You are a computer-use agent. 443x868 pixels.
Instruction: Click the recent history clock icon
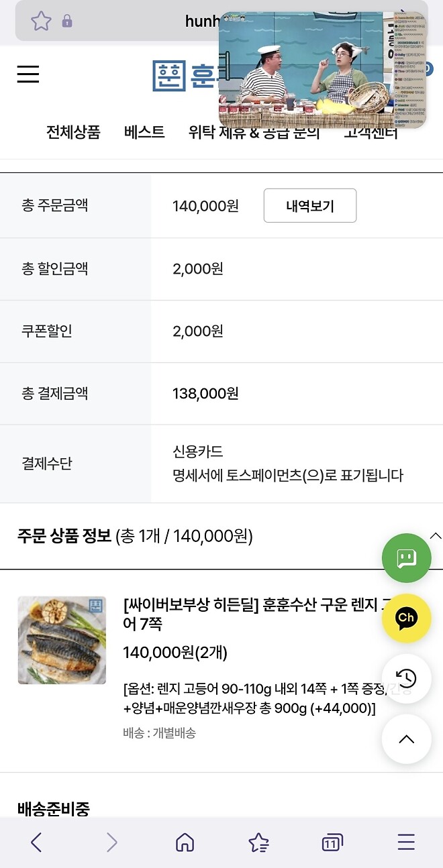click(406, 679)
